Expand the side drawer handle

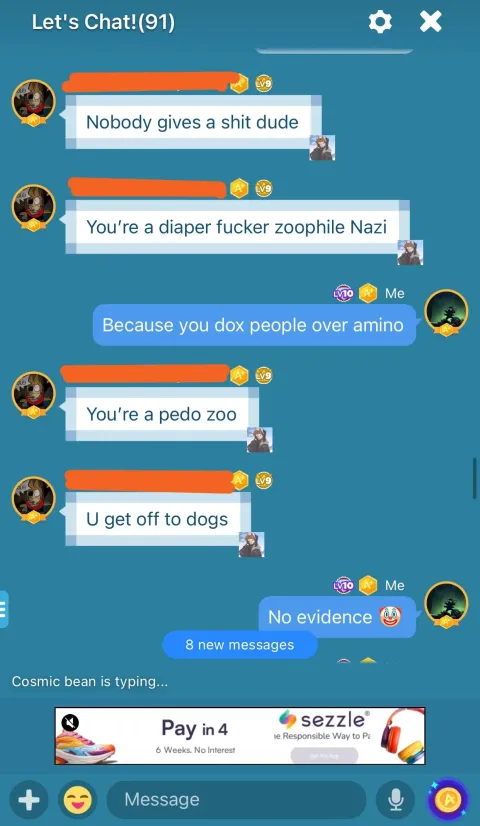[x=4, y=609]
